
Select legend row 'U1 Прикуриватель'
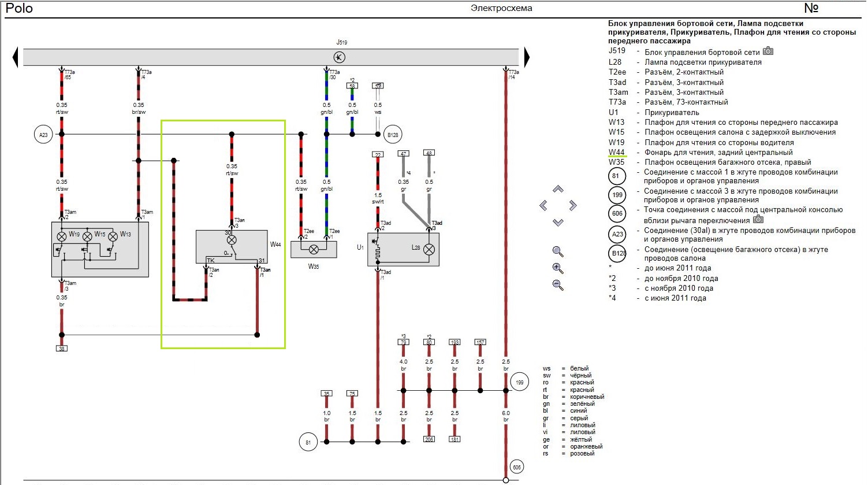point(654,112)
